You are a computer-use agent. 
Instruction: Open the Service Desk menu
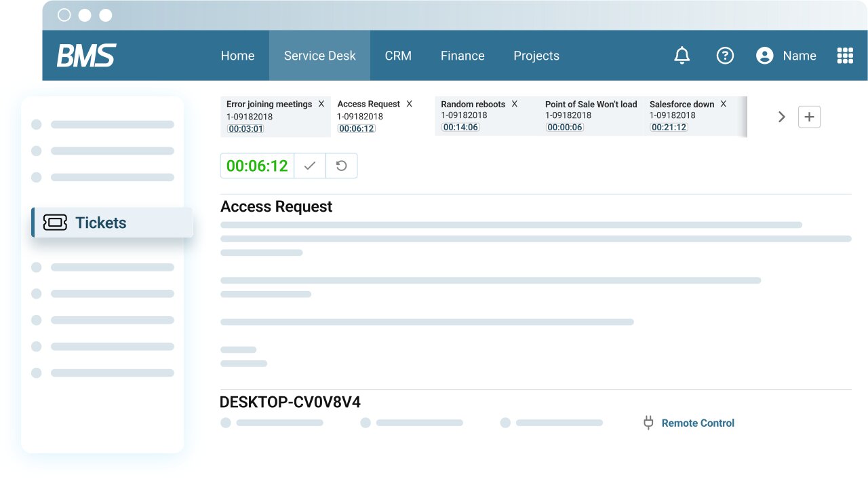tap(319, 56)
